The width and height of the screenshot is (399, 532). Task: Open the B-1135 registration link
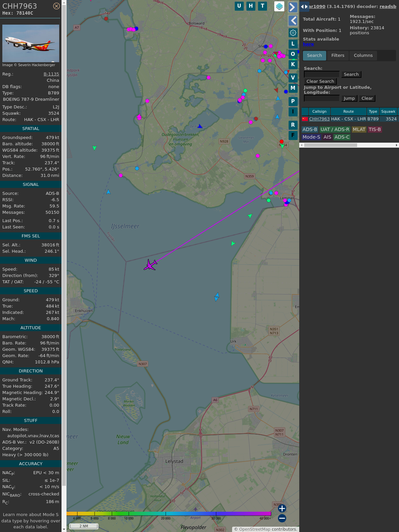tap(51, 74)
